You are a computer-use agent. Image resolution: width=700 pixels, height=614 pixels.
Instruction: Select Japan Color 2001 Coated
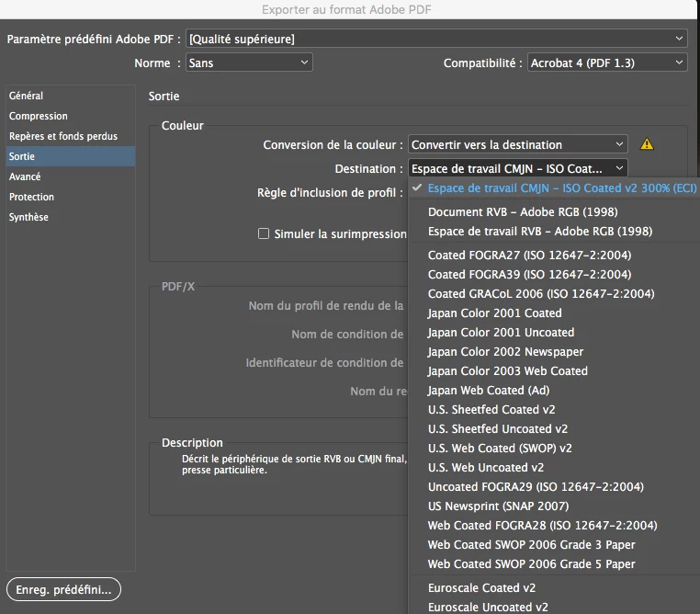click(x=554, y=313)
